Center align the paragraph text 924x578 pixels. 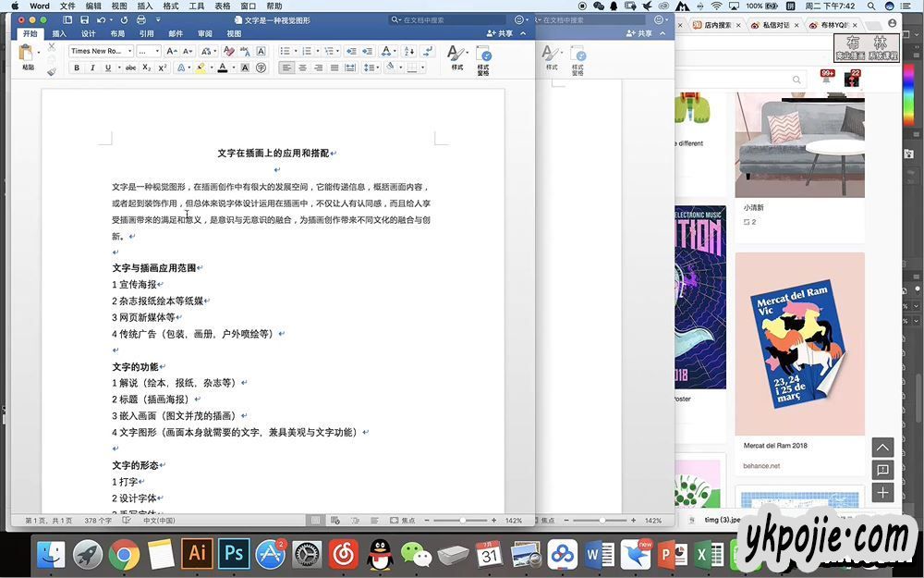303,68
